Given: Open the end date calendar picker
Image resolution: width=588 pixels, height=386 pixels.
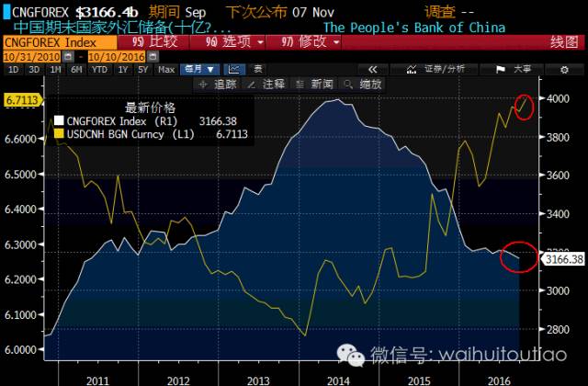Looking at the screenshot, I should point(153,57).
